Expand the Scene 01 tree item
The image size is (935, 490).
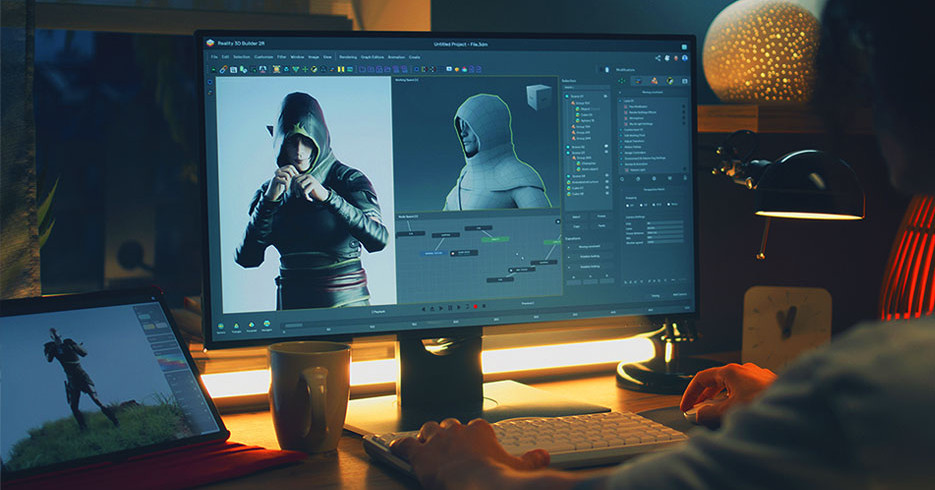[x=566, y=96]
